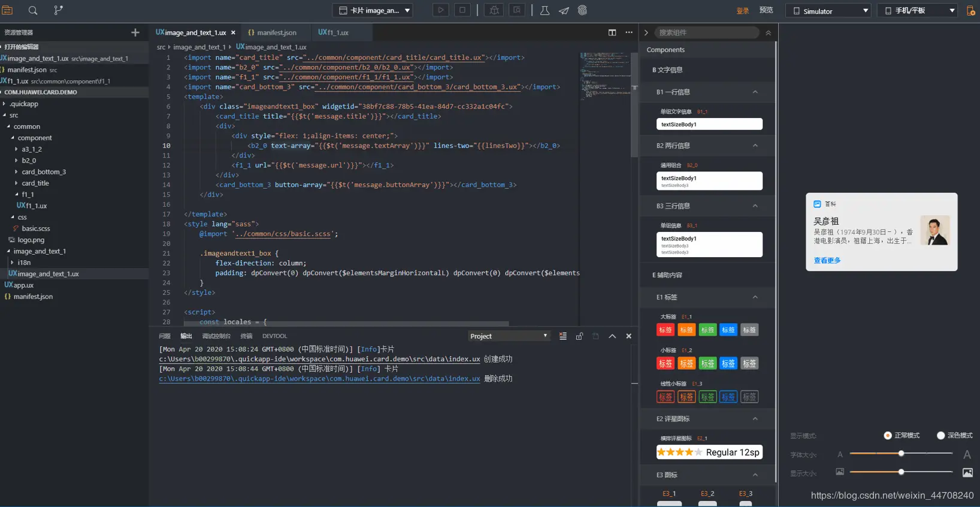The image size is (980, 507).
Task: Open the editor more actions ellipsis
Action: click(x=629, y=32)
